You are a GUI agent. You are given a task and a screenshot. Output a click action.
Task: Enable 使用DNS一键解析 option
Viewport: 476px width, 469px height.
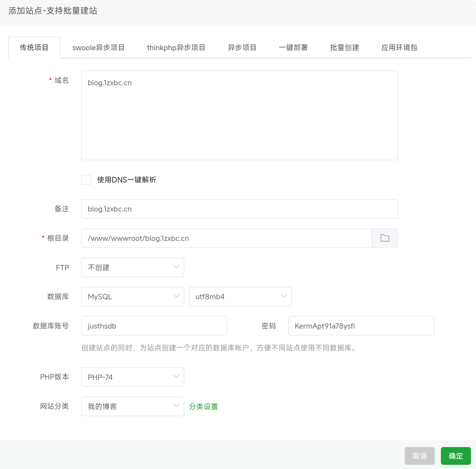click(86, 180)
